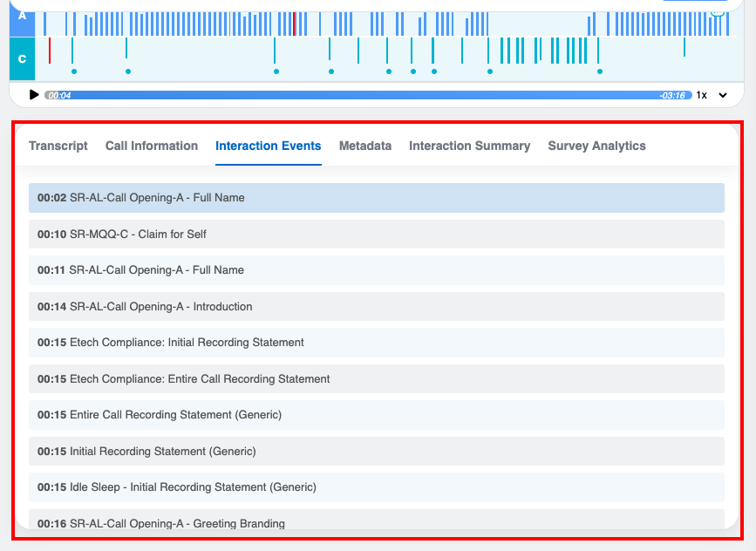Click the Idle Sleep Initial Recording Statement event

(x=376, y=487)
